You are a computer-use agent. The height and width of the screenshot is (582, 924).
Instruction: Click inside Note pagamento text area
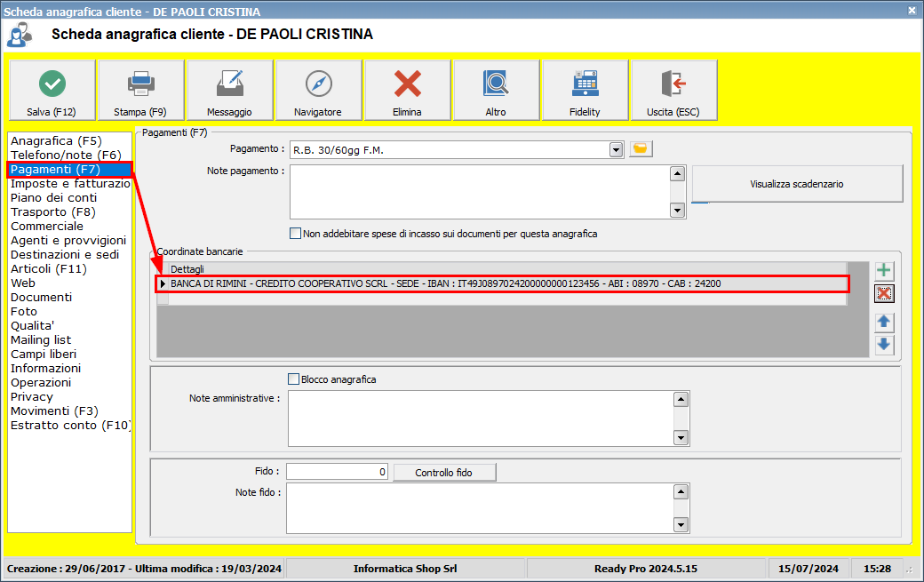tap(481, 192)
